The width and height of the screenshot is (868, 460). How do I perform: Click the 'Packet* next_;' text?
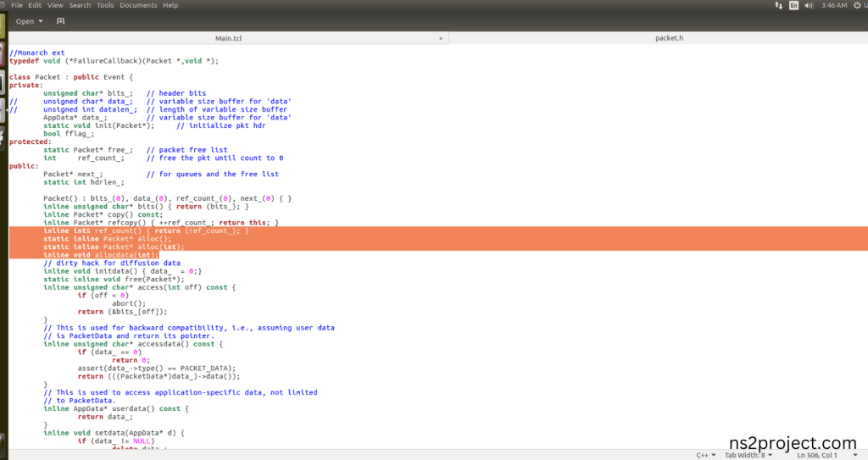click(73, 175)
